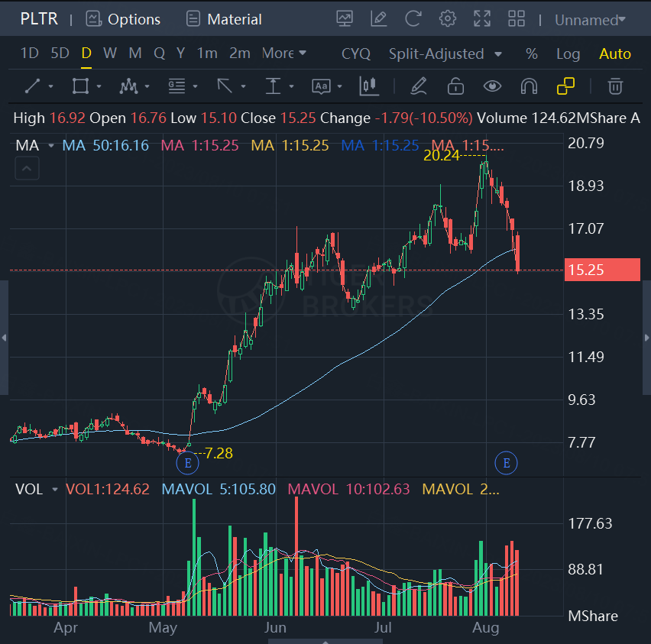This screenshot has width=651, height=644.
Task: Open the Unnamed layout dropdown
Action: 590,20
